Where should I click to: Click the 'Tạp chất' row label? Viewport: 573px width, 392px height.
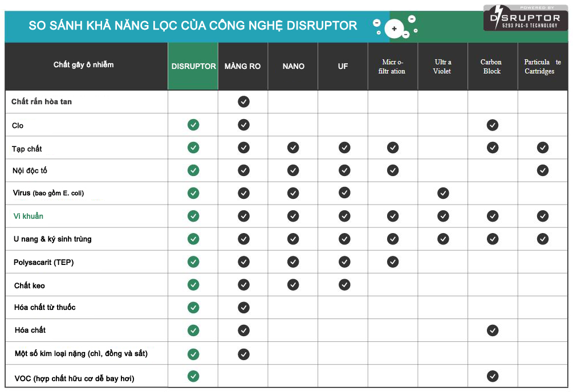click(27, 149)
